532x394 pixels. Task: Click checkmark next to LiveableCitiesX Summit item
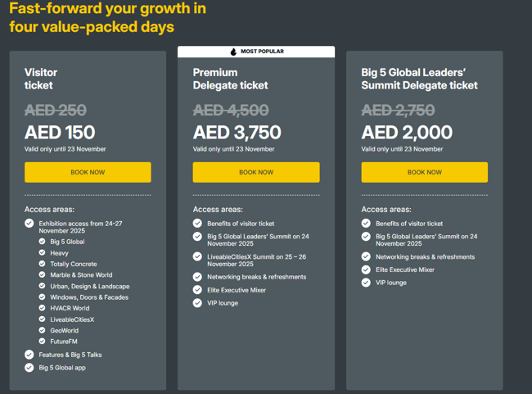[197, 257]
